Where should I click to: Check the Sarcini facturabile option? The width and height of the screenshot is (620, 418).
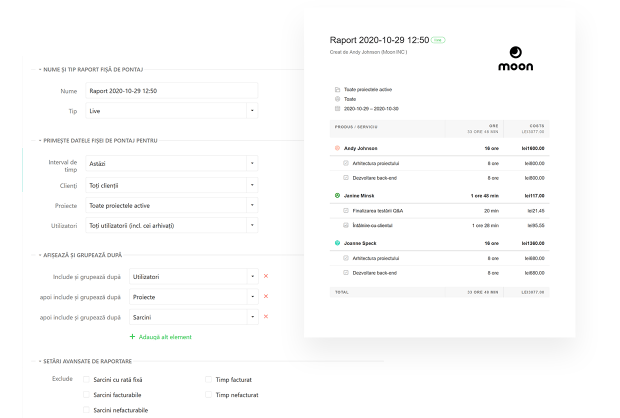click(x=86, y=395)
